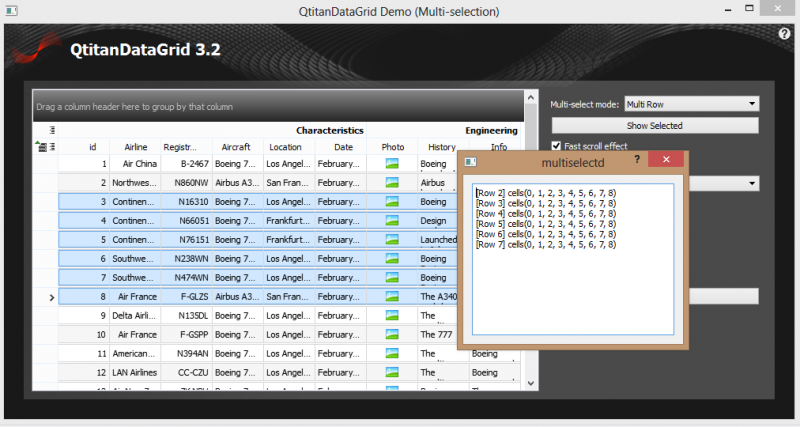Click registration cell N394AN
Viewport: 800px width, 427px height.
(187, 353)
